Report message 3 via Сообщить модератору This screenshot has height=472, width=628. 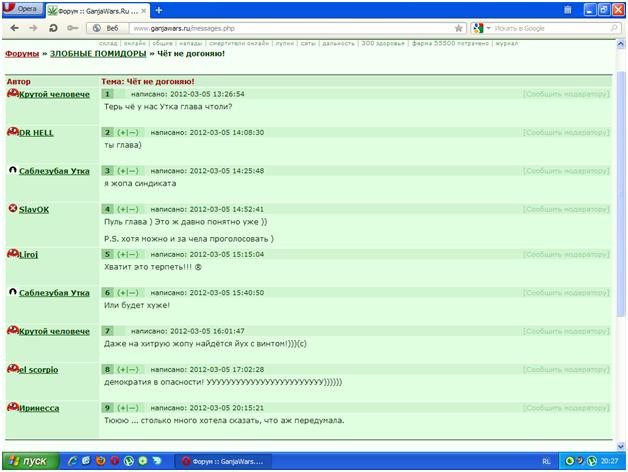tap(566, 171)
